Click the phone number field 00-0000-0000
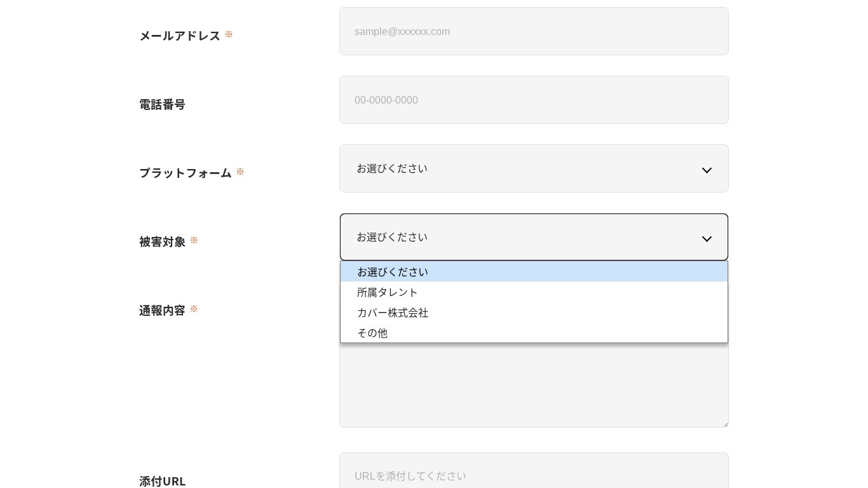 click(533, 100)
